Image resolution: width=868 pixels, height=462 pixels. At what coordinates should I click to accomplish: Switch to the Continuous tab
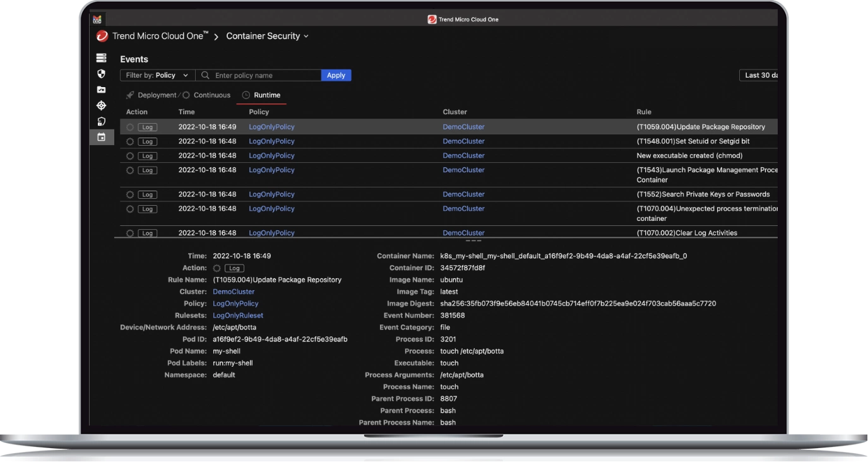tap(206, 95)
